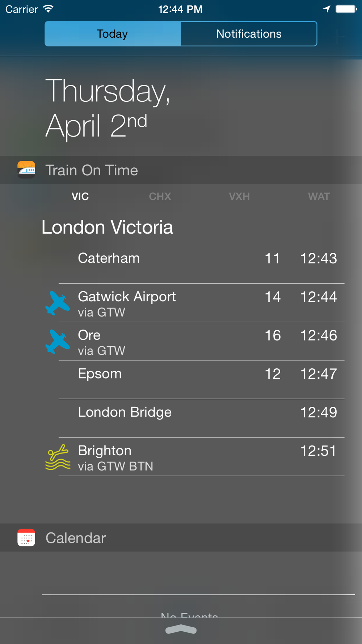Open the Calendar app icon
The width and height of the screenshot is (362, 644).
26,538
